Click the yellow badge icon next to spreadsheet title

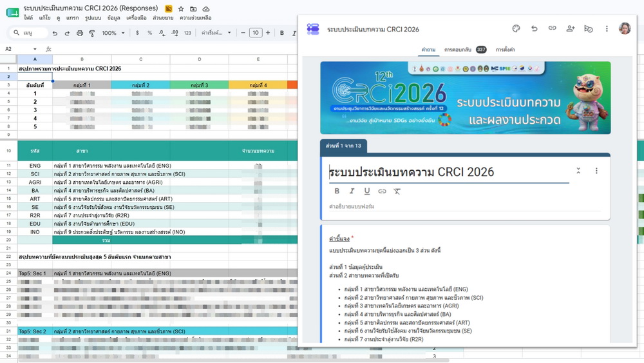[x=168, y=8]
